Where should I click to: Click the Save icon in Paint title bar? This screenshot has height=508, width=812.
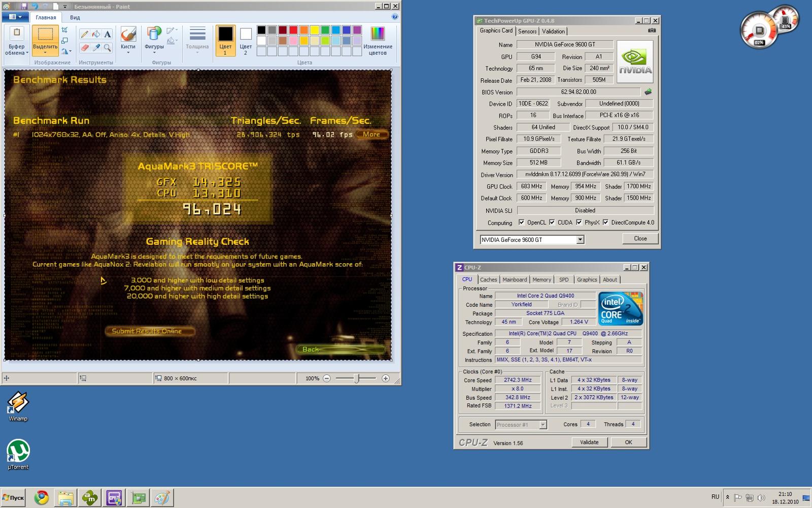24,7
